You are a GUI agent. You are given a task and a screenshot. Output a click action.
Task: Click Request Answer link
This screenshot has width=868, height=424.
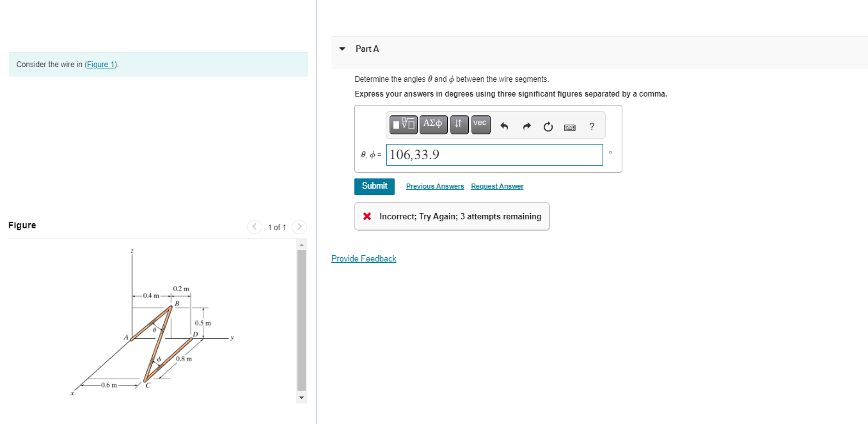tap(497, 186)
